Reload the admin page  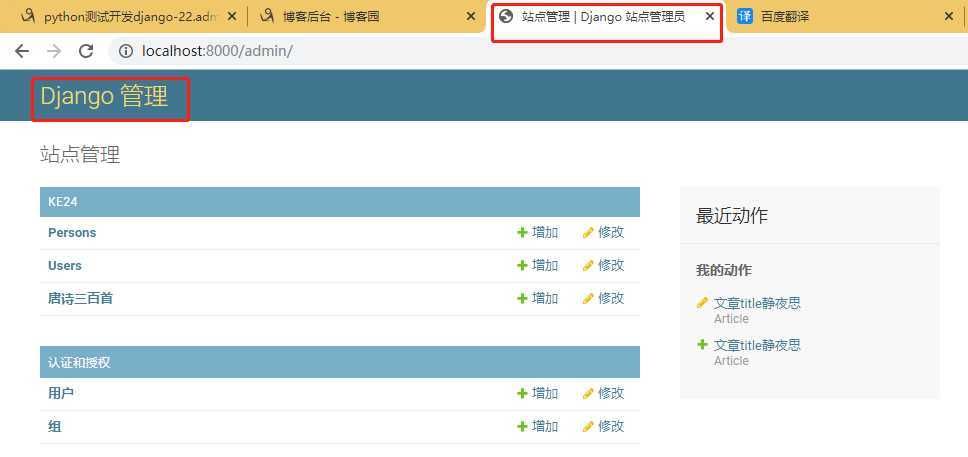coord(86,51)
